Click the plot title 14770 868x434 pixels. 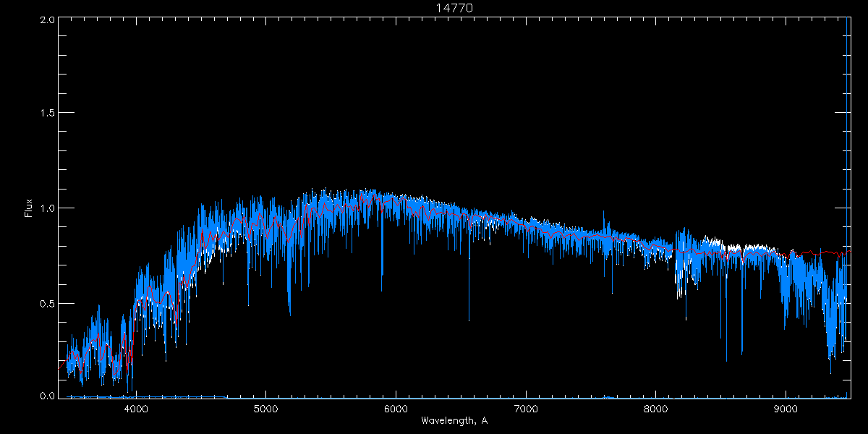pos(454,8)
